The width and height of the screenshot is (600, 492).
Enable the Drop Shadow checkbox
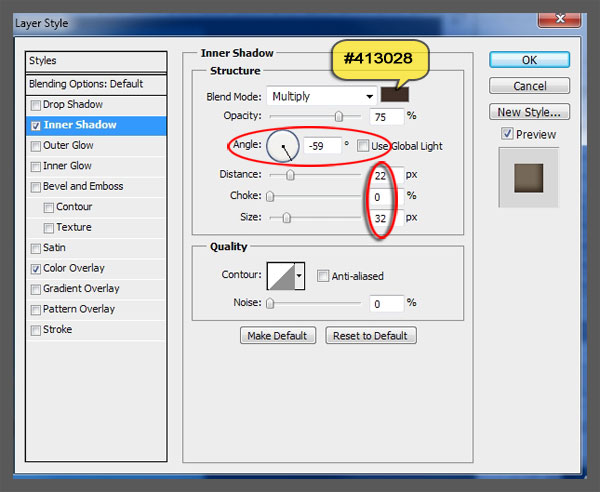coord(37,105)
